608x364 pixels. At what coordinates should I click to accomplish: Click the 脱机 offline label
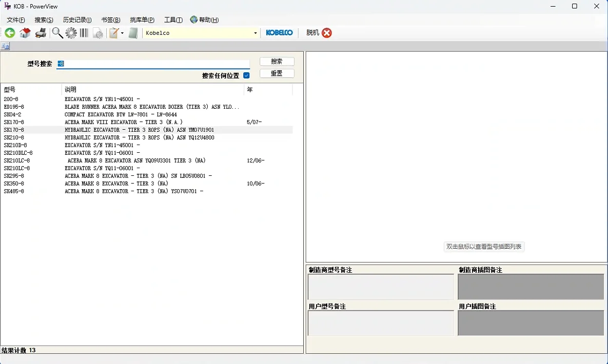(x=312, y=33)
